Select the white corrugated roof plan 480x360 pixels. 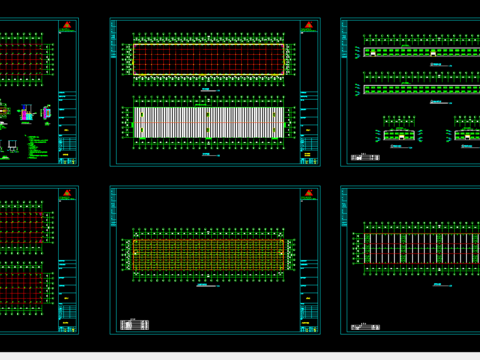tap(209, 122)
